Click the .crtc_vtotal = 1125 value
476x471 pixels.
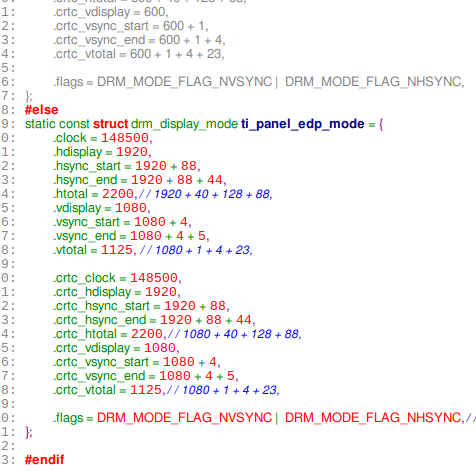[x=146, y=390]
